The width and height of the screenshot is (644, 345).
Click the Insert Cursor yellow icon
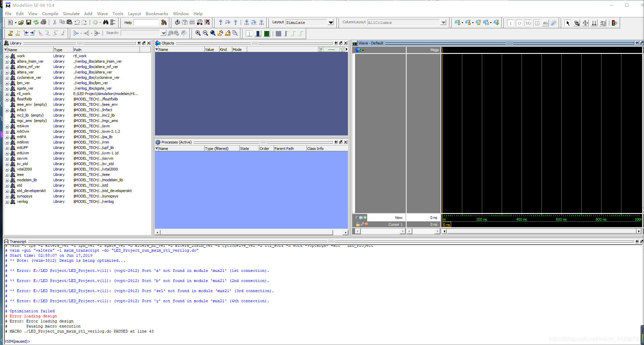pos(10,33)
